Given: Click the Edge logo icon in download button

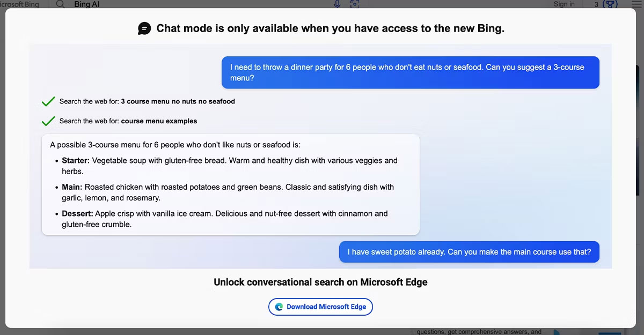Looking at the screenshot, I should click(279, 307).
